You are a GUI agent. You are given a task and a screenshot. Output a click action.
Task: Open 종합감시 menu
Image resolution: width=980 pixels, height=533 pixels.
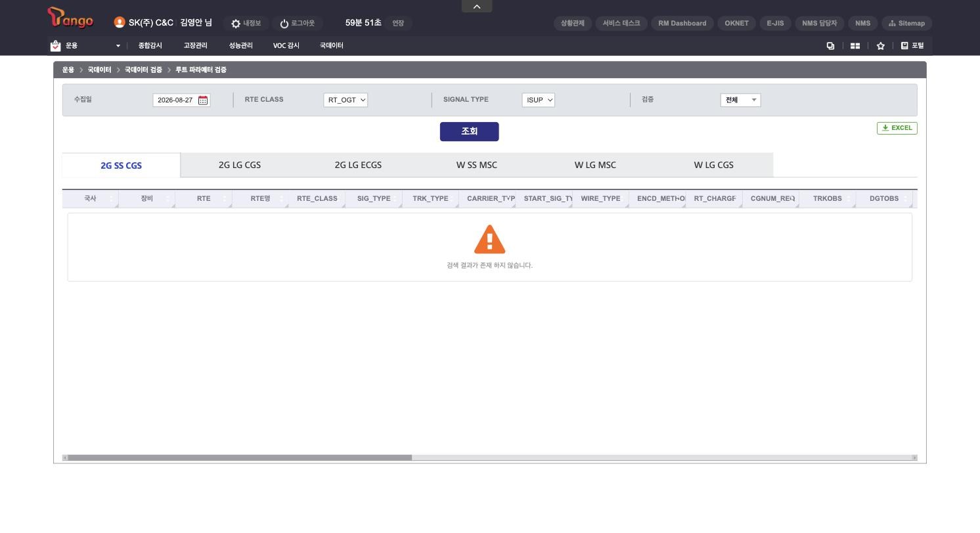150,45
